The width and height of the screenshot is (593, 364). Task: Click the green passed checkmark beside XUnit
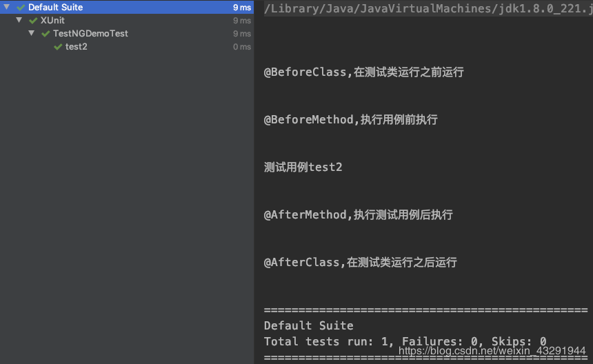tap(33, 21)
